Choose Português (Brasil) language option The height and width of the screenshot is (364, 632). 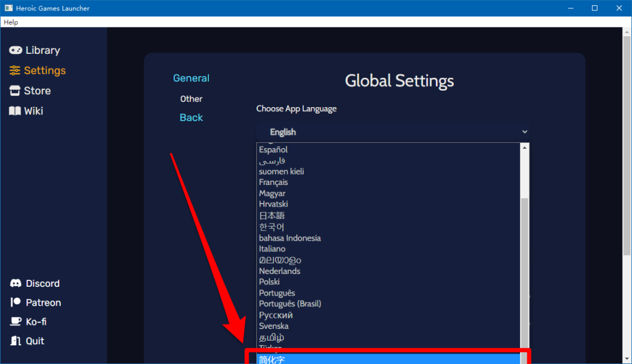tap(290, 304)
